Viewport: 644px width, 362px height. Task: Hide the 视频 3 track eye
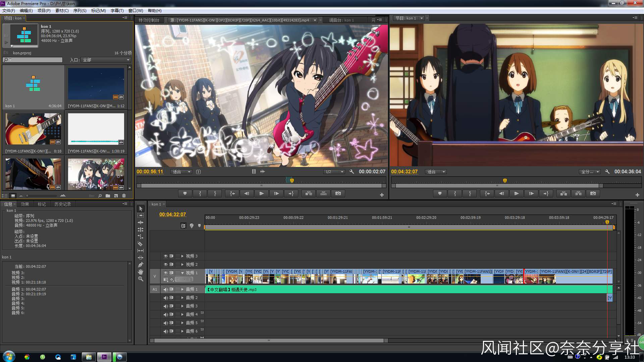click(165, 256)
